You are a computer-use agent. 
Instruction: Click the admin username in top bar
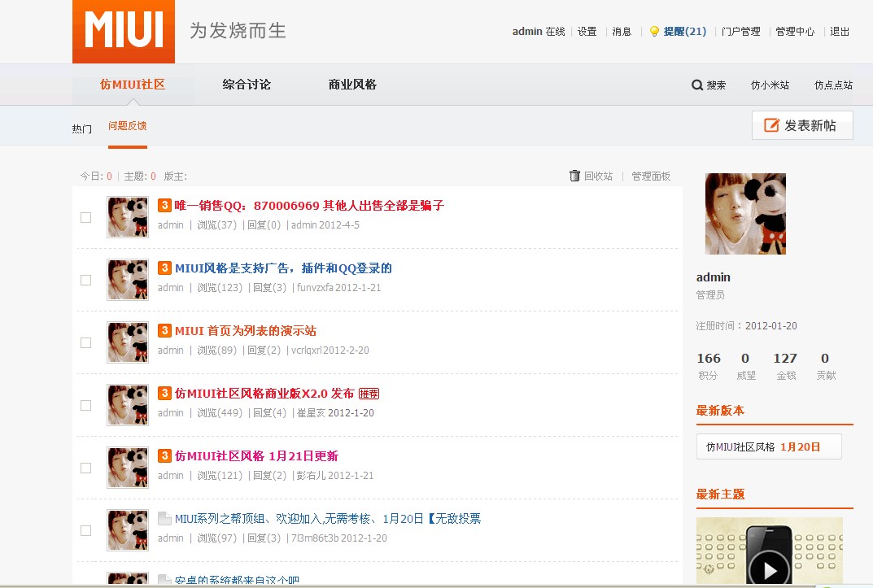point(527,32)
